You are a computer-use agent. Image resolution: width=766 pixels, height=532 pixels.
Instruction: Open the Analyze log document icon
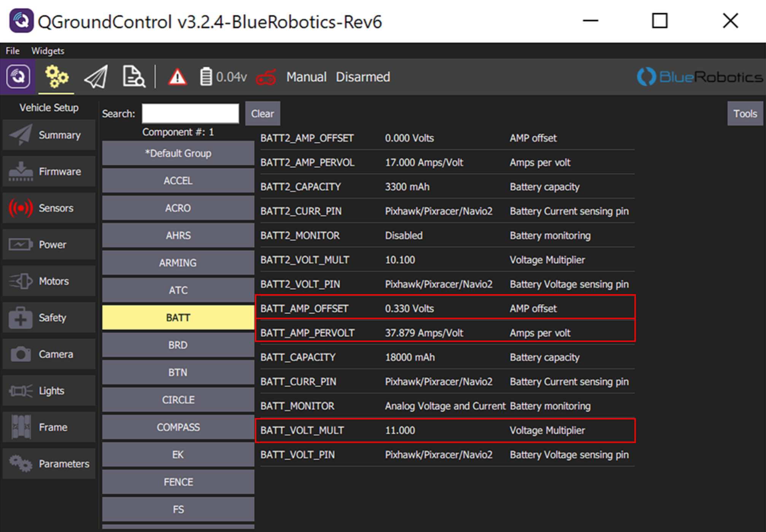pyautogui.click(x=133, y=77)
